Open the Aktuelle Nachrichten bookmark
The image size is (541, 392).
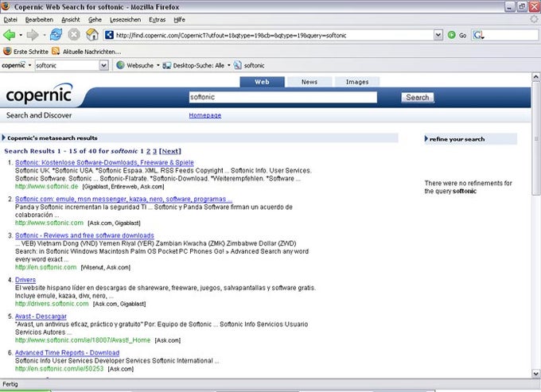click(91, 52)
